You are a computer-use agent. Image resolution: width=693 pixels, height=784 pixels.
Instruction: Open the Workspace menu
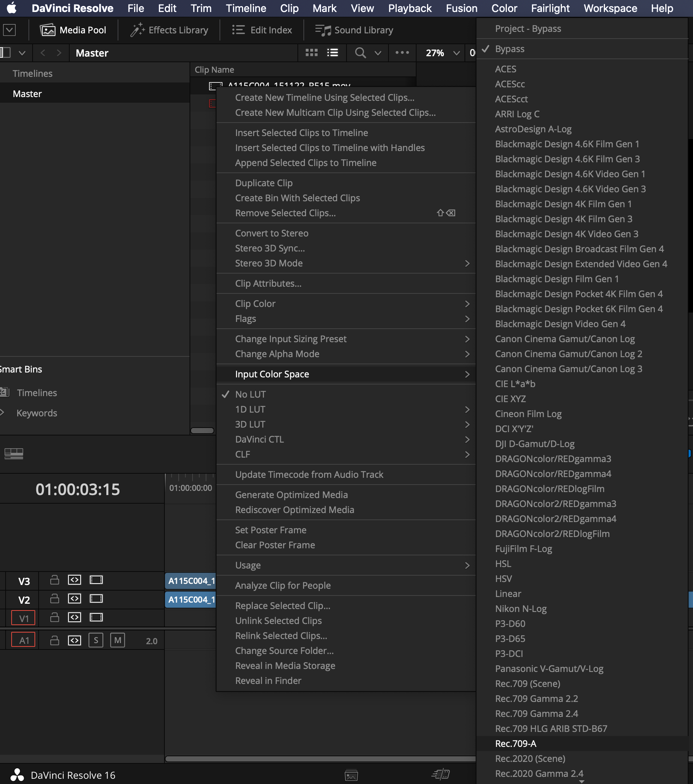pyautogui.click(x=610, y=8)
